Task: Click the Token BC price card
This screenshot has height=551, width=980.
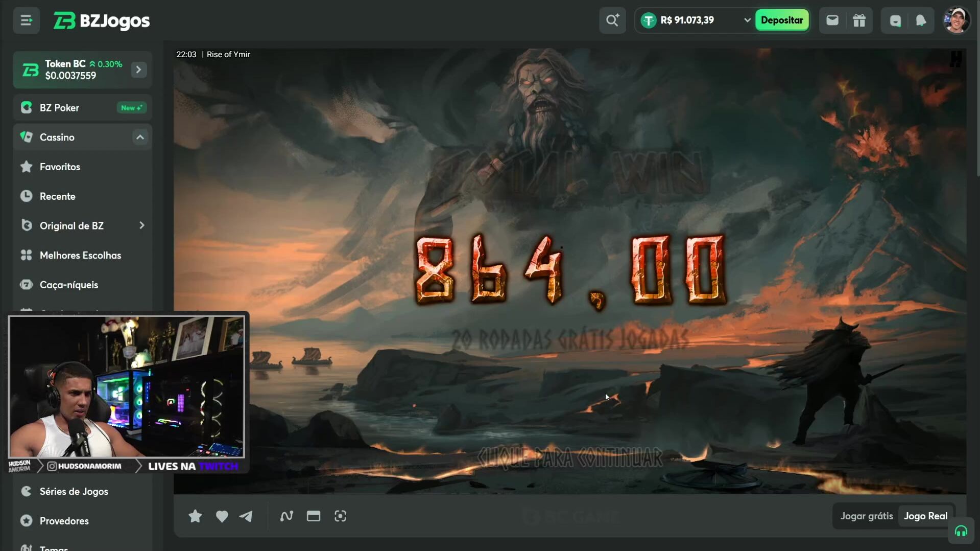Action: coord(82,70)
